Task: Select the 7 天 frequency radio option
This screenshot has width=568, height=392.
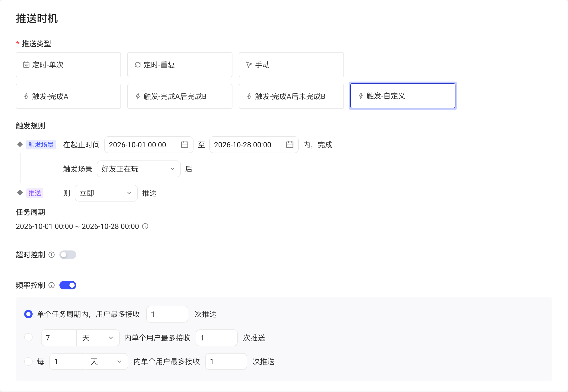Action: 28,337
